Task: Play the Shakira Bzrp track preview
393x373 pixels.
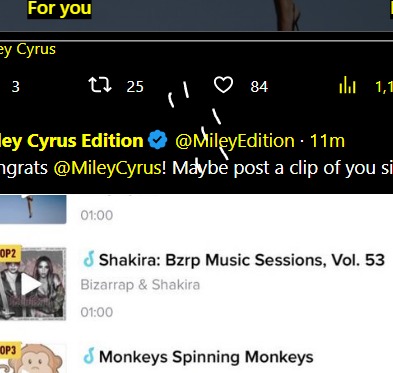Action: click(32, 284)
